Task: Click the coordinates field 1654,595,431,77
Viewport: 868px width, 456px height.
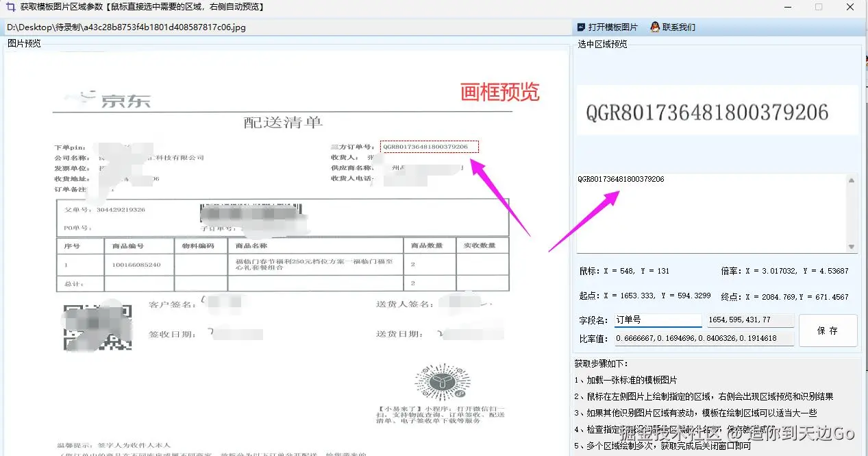Action: tap(750, 320)
